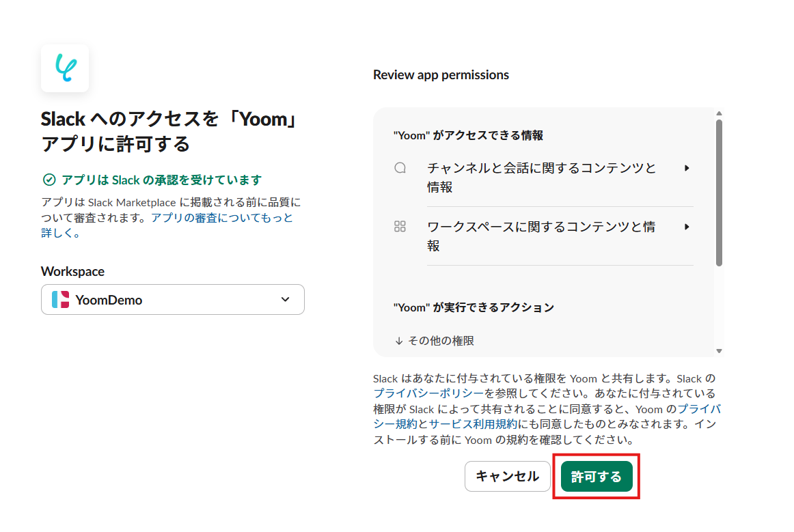794x532 pixels.
Task: Expand チャンネルと会話に関するコンテンツと情報 arrow
Action: pos(687,168)
